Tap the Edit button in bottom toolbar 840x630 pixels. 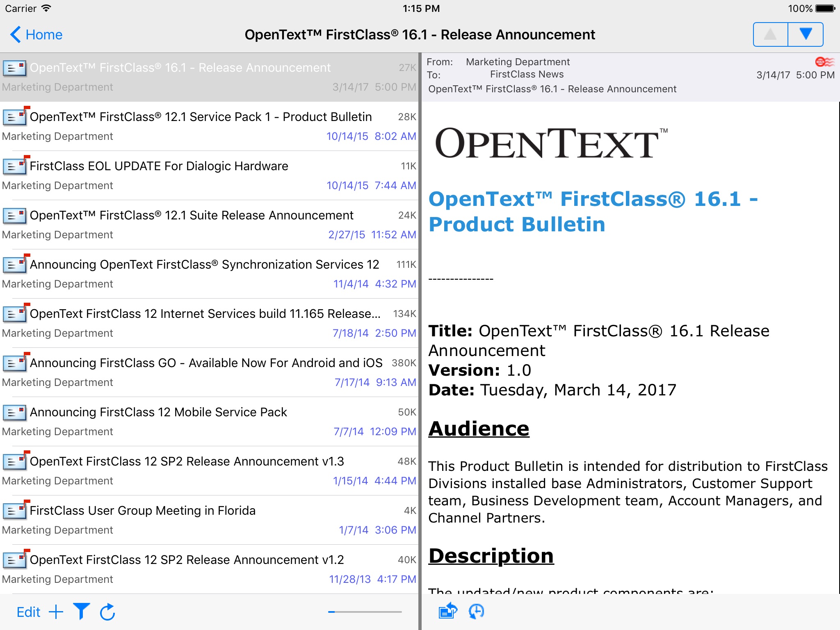28,612
